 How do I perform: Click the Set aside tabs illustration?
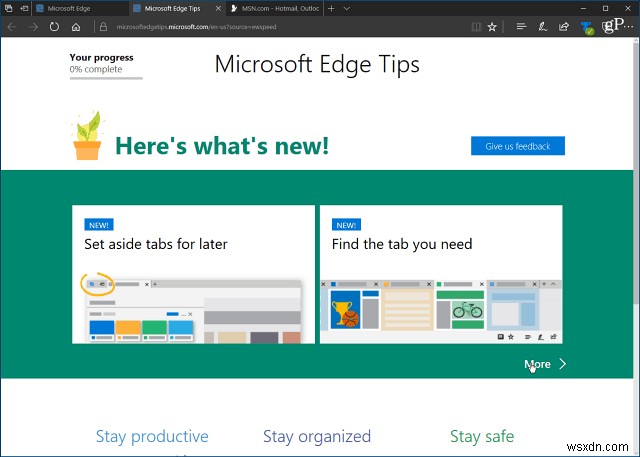pyautogui.click(x=192, y=308)
